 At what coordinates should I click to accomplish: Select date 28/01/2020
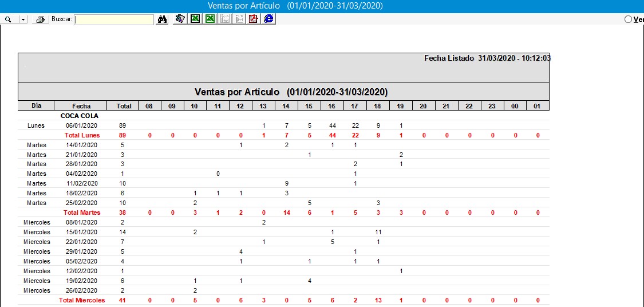click(x=82, y=164)
